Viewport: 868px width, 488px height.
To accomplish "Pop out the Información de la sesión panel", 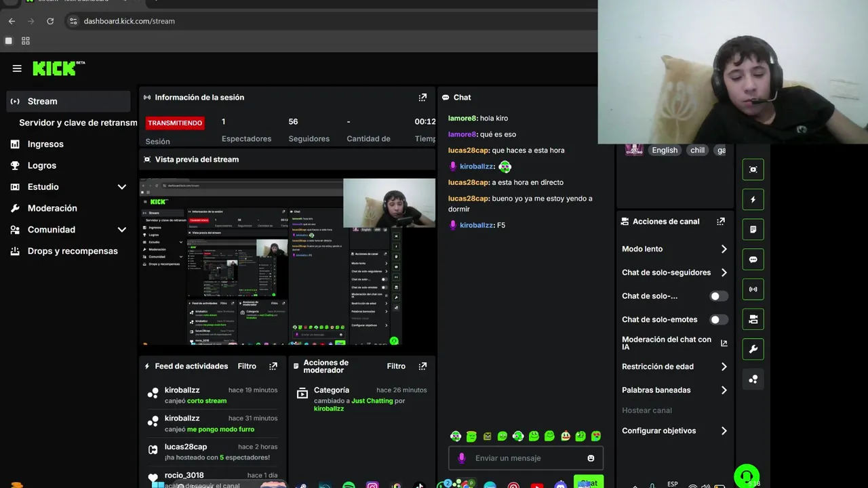I will [x=422, y=98].
